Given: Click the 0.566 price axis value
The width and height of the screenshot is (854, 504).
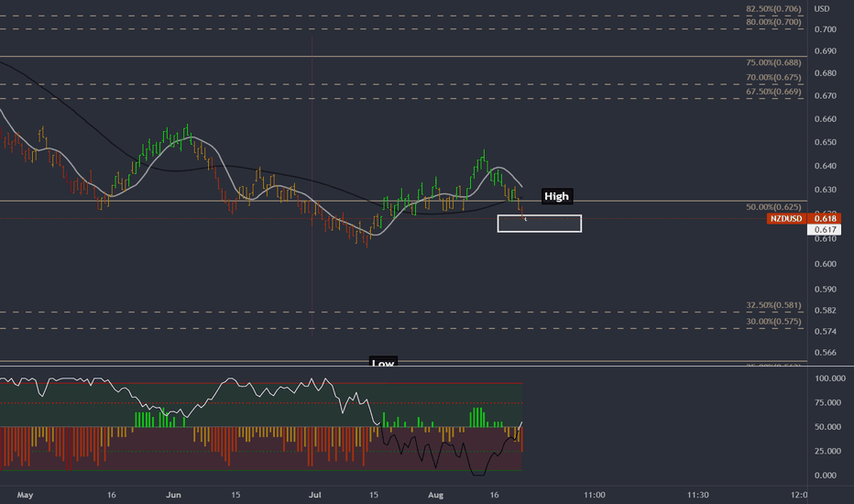Looking at the screenshot, I should (x=825, y=353).
